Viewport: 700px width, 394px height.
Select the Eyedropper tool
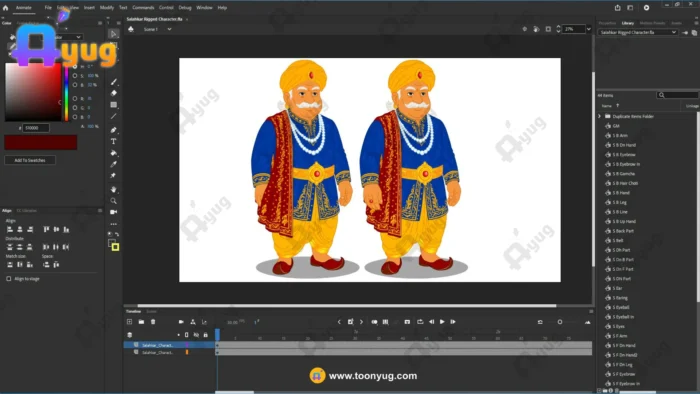113,164
